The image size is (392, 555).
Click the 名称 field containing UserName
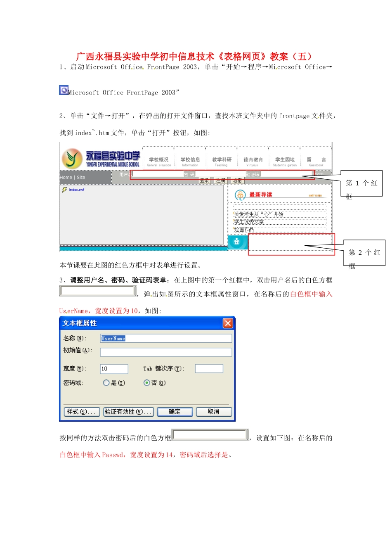(166, 338)
